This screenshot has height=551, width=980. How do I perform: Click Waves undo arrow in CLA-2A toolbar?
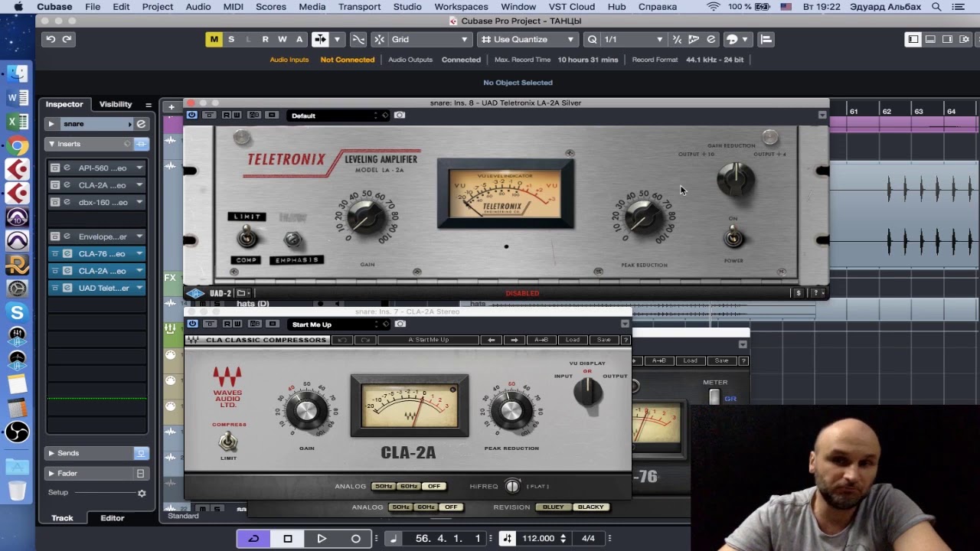[x=343, y=340]
